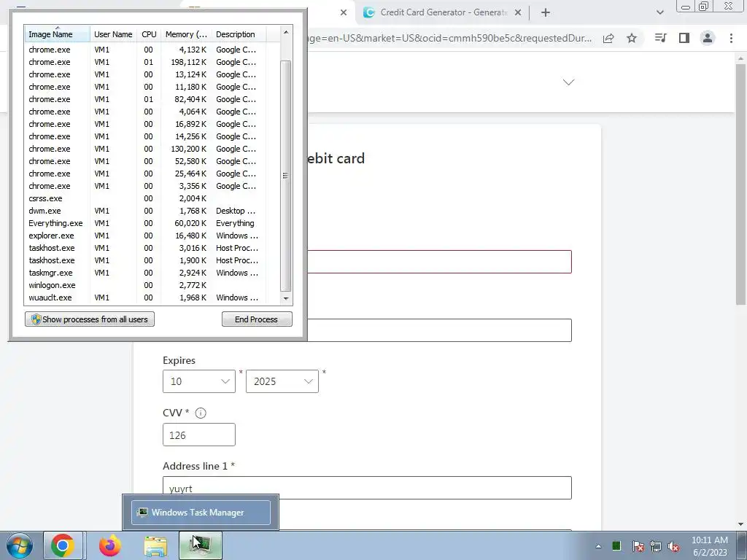Sort processes by User Name column
The image size is (747, 560).
pyautogui.click(x=113, y=34)
